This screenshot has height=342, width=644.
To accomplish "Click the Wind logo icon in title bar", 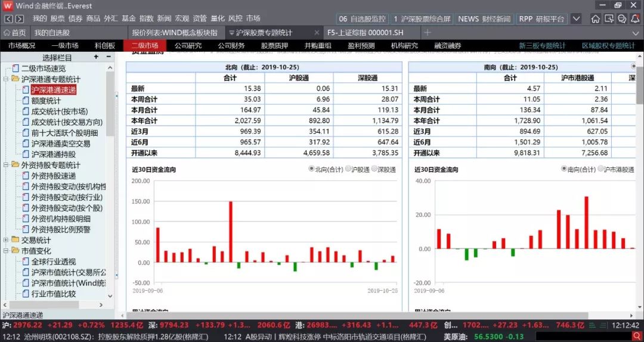I will click(x=7, y=6).
